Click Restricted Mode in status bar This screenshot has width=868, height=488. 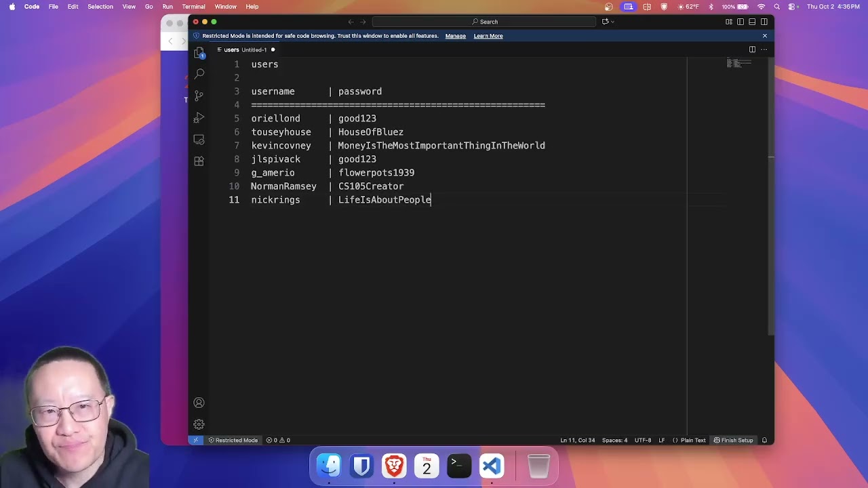pyautogui.click(x=233, y=441)
